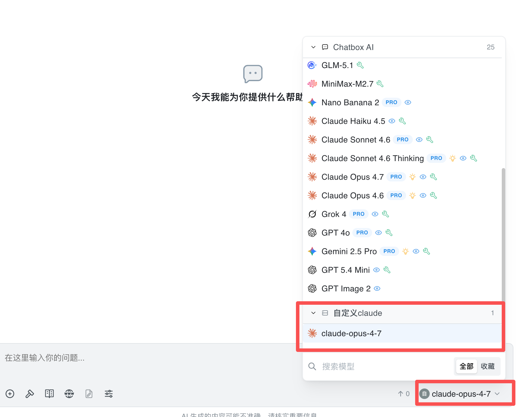
Task: Select Grok 4 model
Action: pyautogui.click(x=402, y=214)
